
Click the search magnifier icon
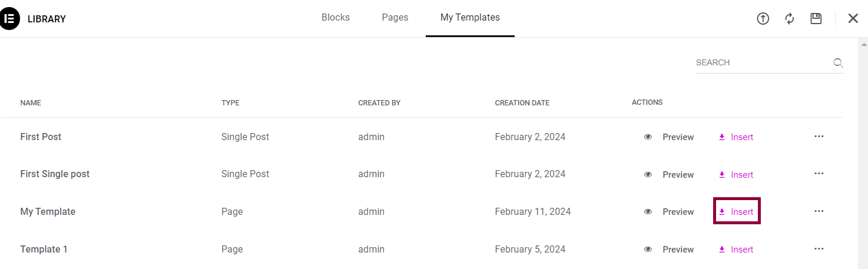pyautogui.click(x=838, y=63)
